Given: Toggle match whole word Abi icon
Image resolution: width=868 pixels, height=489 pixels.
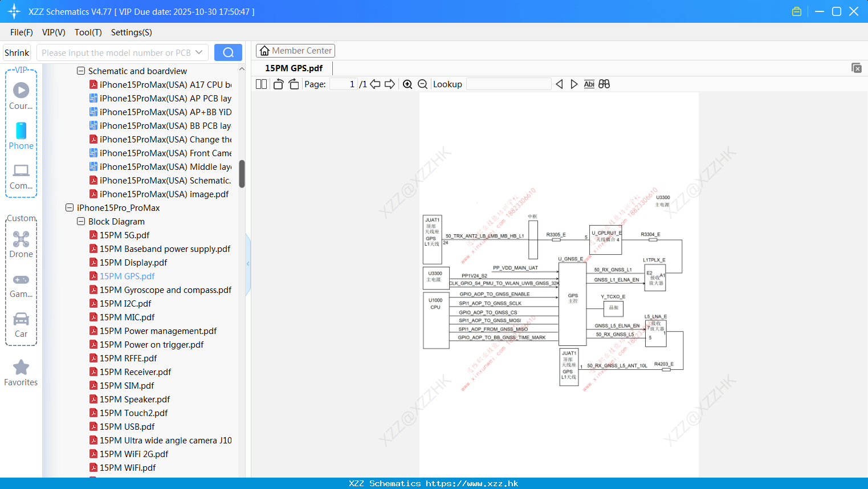Looking at the screenshot, I should [589, 84].
